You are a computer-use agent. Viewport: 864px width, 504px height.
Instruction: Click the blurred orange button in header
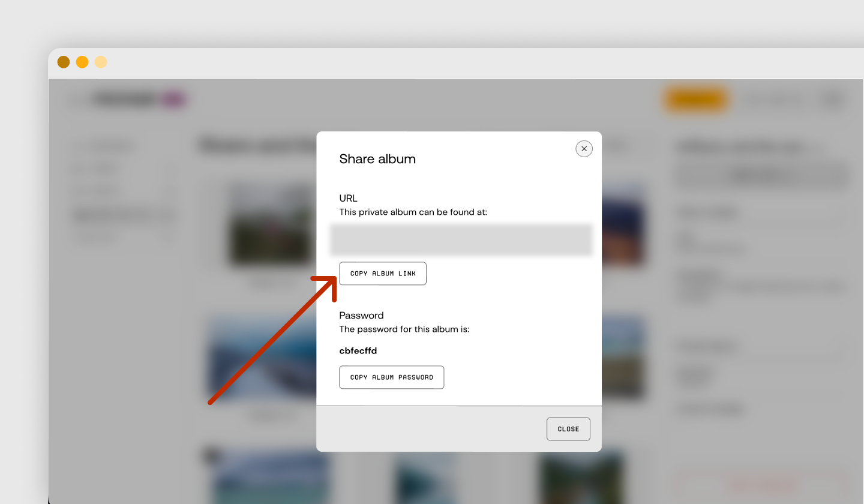pyautogui.click(x=695, y=100)
